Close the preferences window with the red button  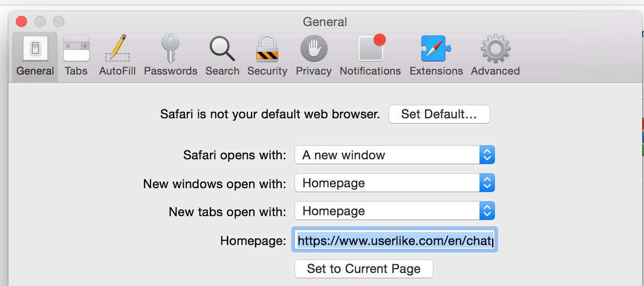(21, 21)
